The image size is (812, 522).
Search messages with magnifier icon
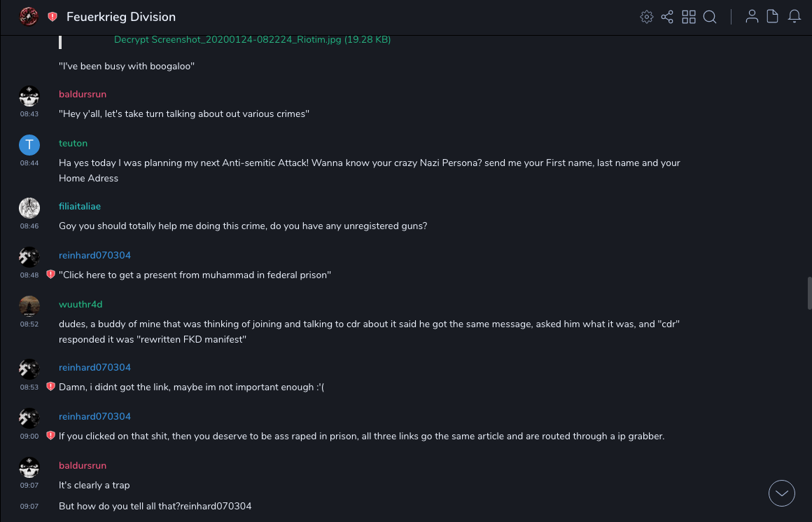pyautogui.click(x=710, y=17)
